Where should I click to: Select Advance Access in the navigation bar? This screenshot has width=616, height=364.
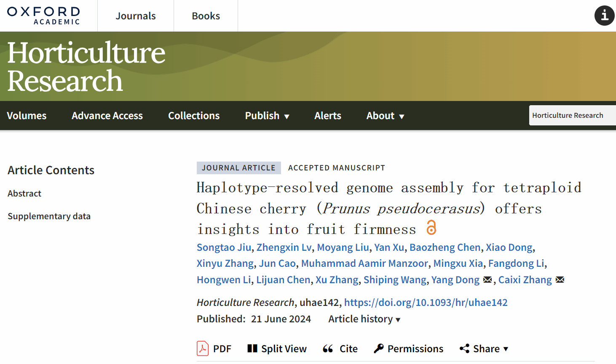tap(107, 116)
